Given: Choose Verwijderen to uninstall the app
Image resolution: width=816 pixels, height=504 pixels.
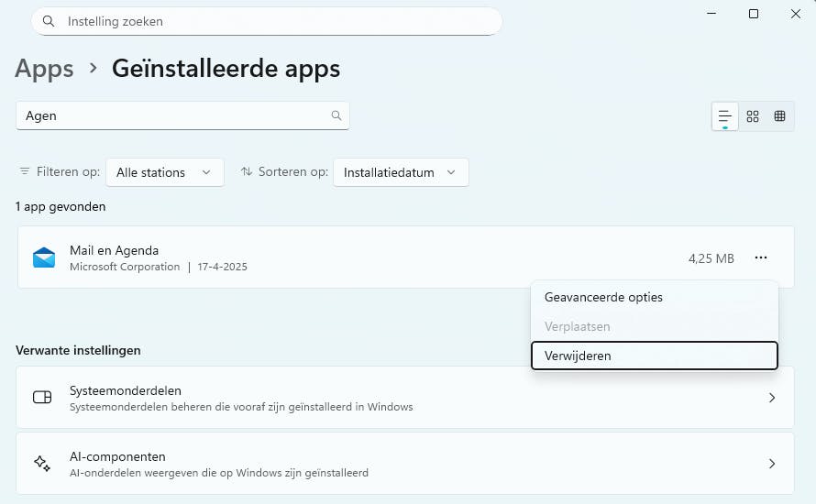Looking at the screenshot, I should [x=655, y=356].
